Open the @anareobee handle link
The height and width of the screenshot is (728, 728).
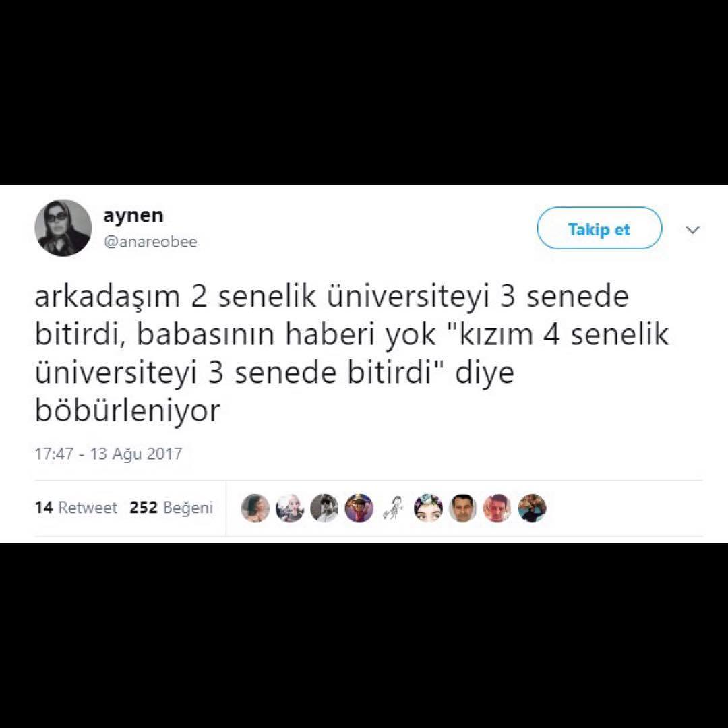pos(150,242)
